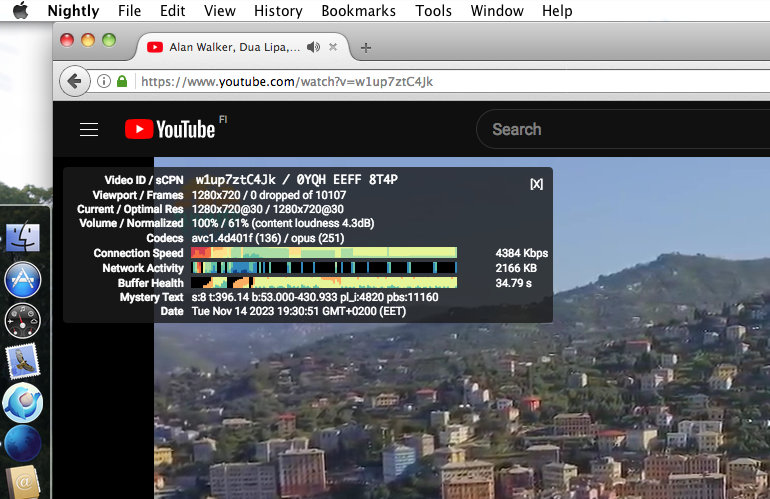Click the '34.79 s' buffer health value

[x=514, y=283]
